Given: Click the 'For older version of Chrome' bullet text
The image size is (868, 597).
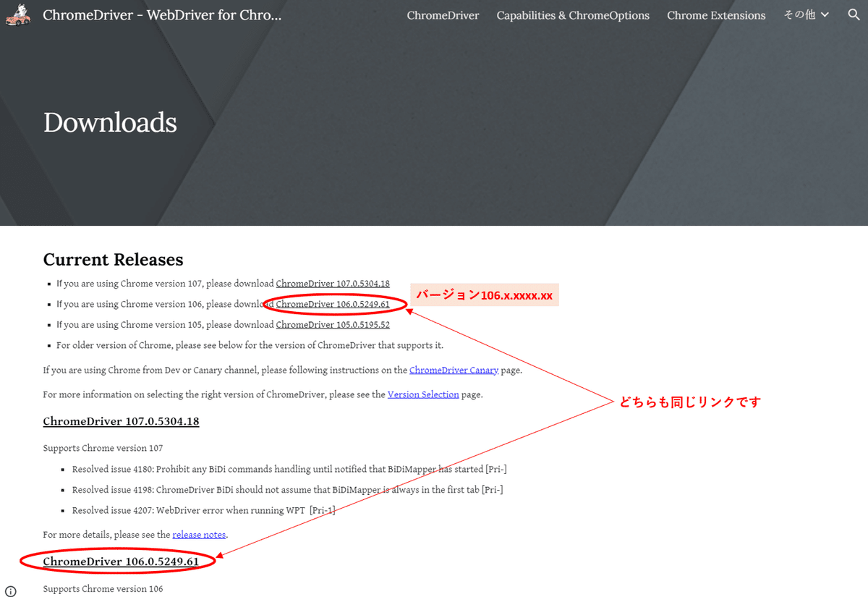Looking at the screenshot, I should point(250,345).
